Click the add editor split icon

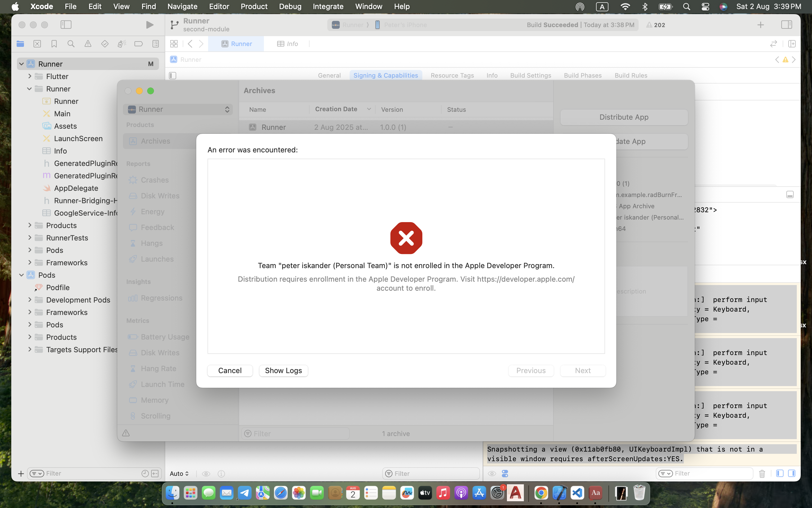click(x=792, y=44)
